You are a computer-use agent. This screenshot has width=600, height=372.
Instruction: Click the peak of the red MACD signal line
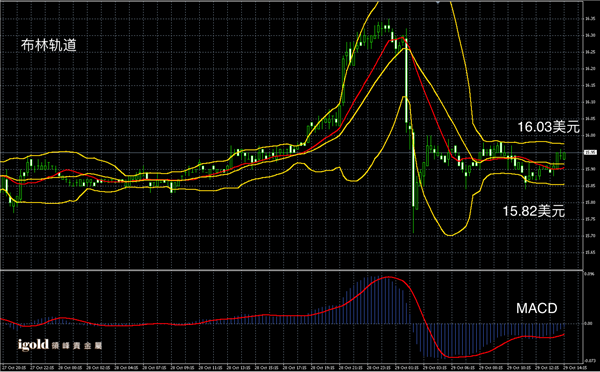(x=388, y=277)
